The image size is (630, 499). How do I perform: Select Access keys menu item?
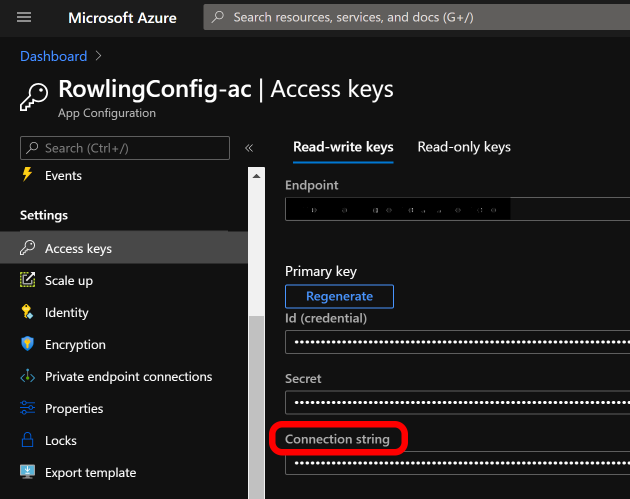pyautogui.click(x=124, y=248)
